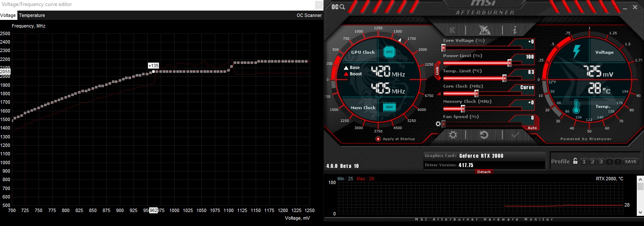This screenshot has width=644, height=226.
Task: Click the 28 °C temperature readout
Action: pos(599,88)
